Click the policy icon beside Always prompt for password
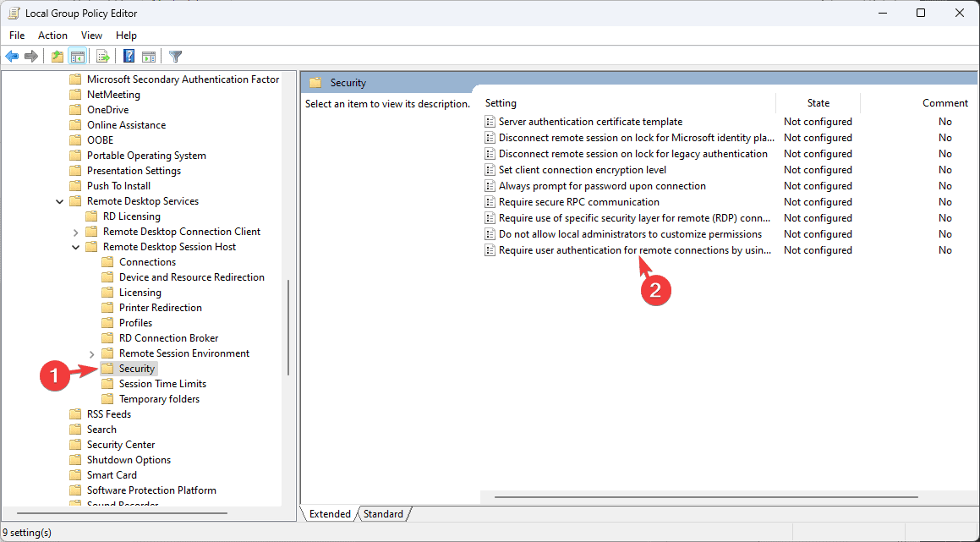This screenshot has height=542, width=980. [x=490, y=186]
